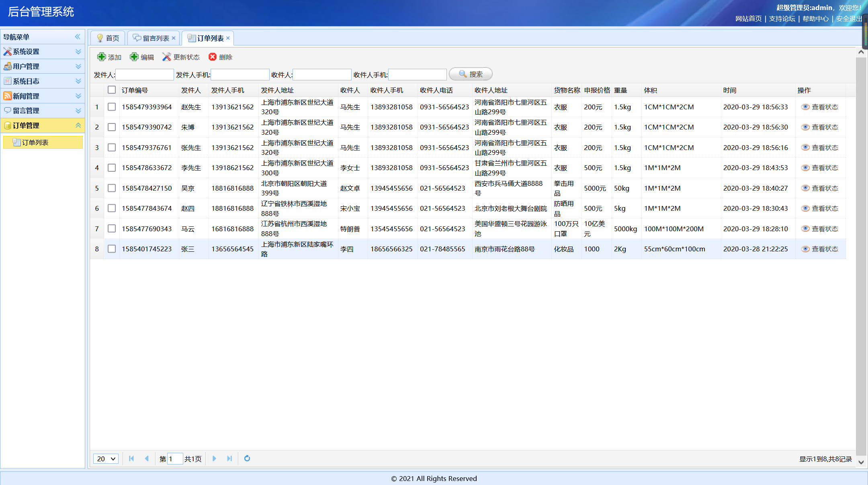Check the box for order 1585479376761
This screenshot has height=485, width=868.
[x=112, y=148]
